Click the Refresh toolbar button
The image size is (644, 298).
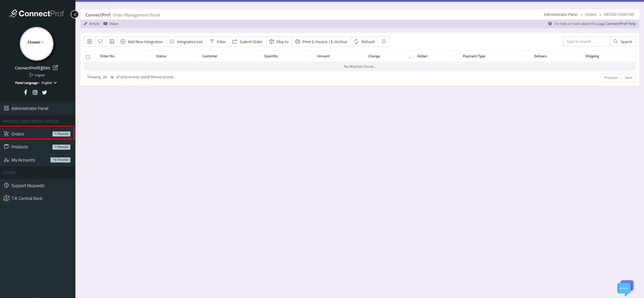coord(364,42)
